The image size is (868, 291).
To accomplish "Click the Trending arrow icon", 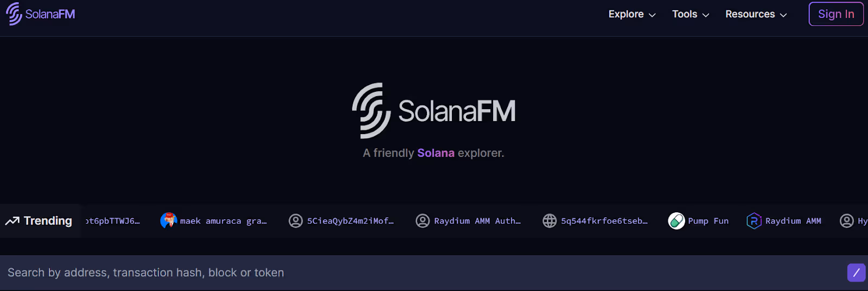I will click(x=12, y=221).
